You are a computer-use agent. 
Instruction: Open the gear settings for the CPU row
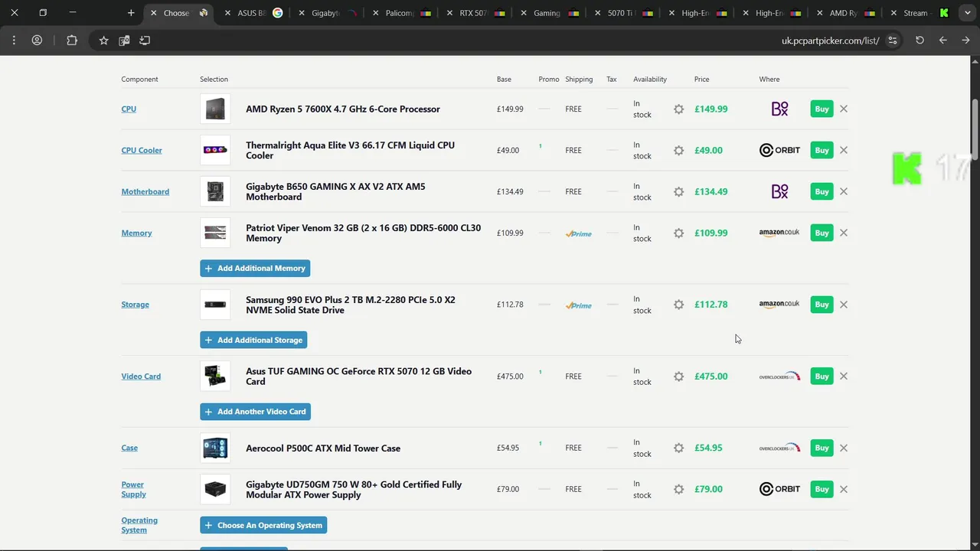click(678, 109)
